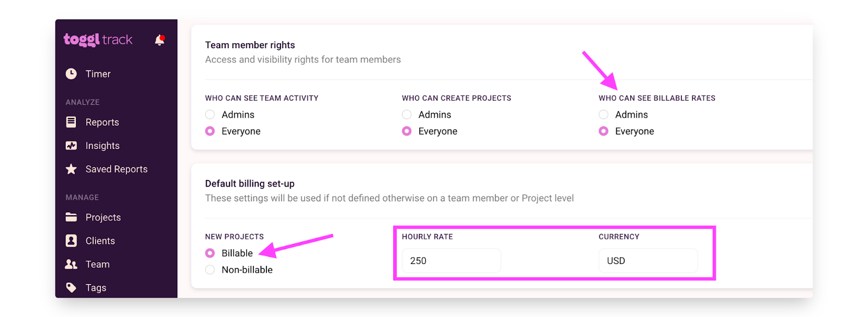
Task: Click the Hourly Rate input field
Action: click(x=451, y=261)
